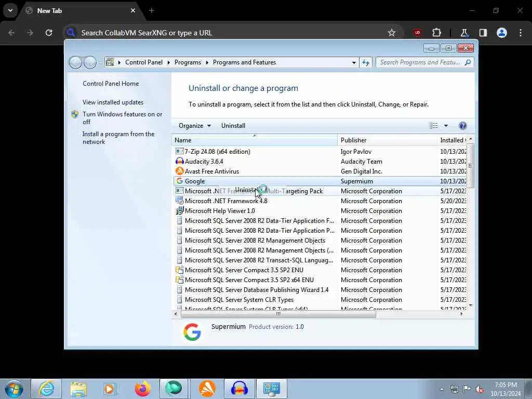This screenshot has height=399, width=532.
Task: Reload the browser page
Action: click(x=49, y=33)
